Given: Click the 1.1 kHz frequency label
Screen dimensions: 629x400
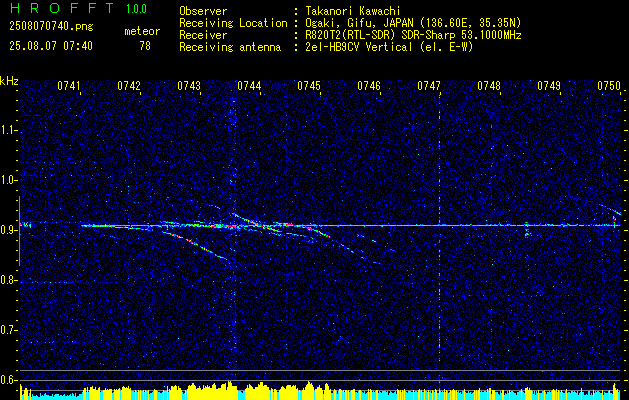Looking at the screenshot, I should point(8,130).
